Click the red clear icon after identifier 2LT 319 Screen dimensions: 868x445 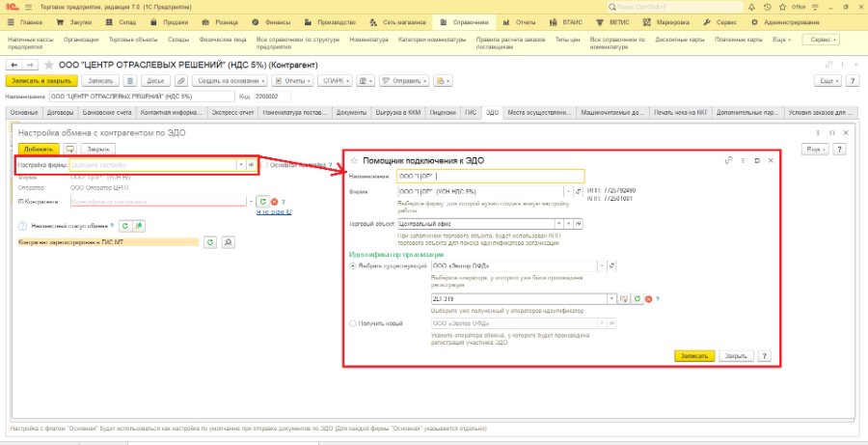pos(648,298)
